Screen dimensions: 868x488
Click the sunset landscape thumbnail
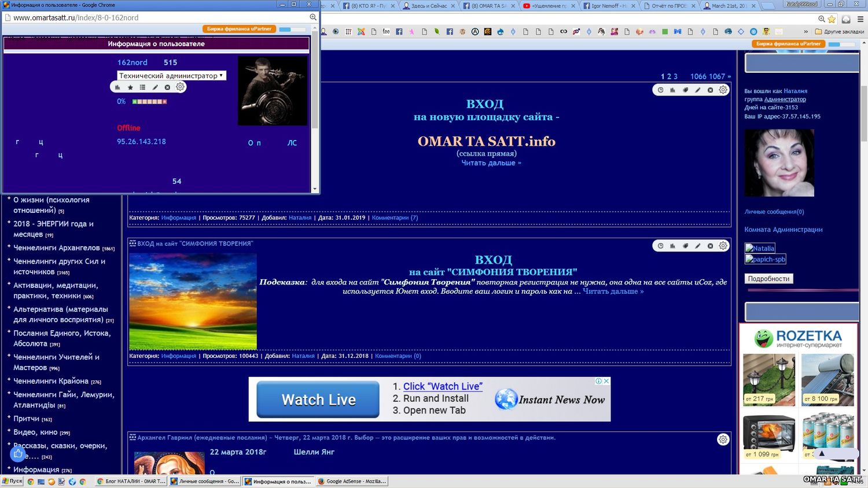tap(193, 301)
